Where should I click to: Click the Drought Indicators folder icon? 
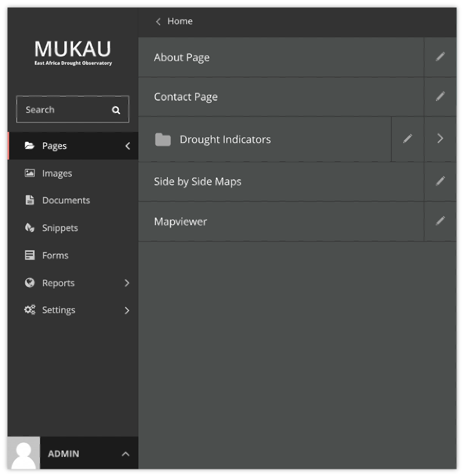click(163, 140)
